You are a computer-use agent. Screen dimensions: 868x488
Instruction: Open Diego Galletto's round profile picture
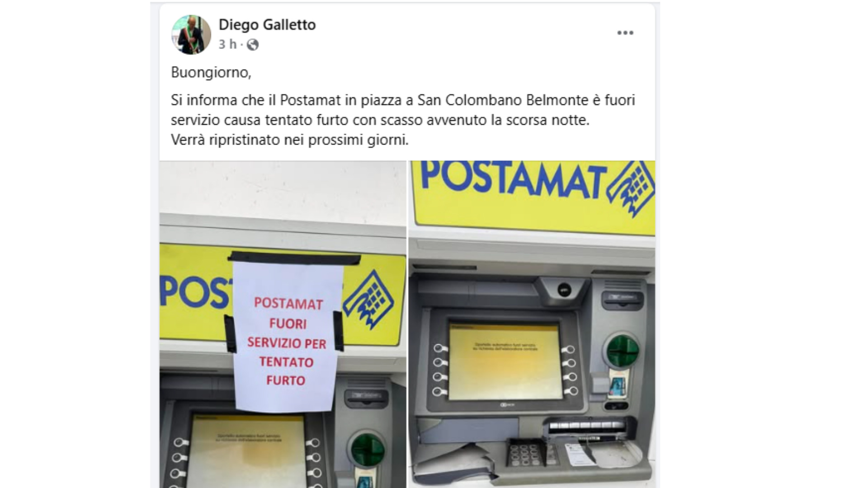(x=191, y=35)
